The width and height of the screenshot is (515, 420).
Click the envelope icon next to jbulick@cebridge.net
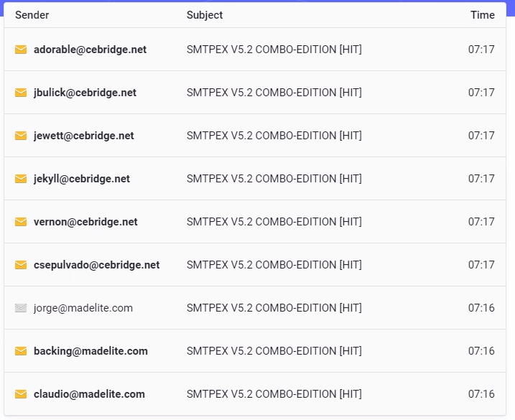click(x=21, y=93)
